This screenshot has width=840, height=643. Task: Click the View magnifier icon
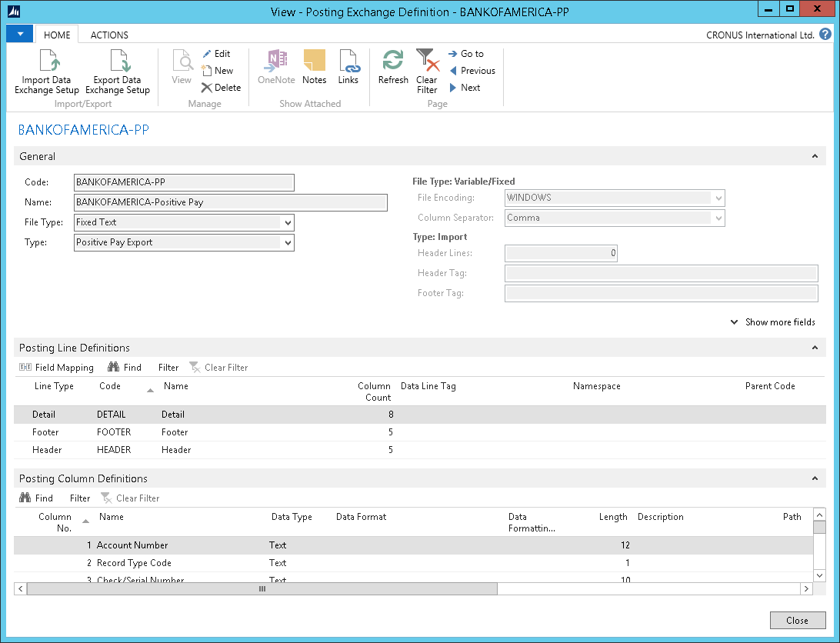tap(182, 60)
